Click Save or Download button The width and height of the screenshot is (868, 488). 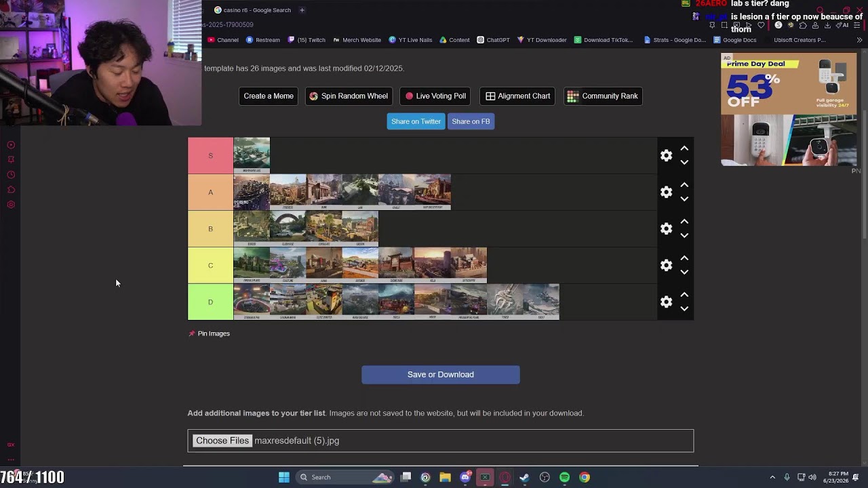click(x=441, y=375)
